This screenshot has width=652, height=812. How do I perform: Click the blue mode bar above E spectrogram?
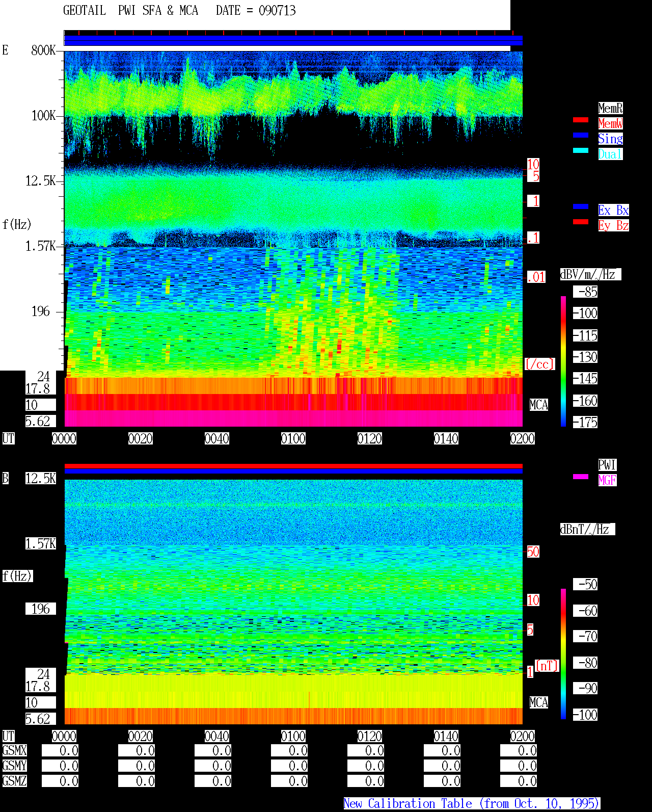(x=293, y=41)
